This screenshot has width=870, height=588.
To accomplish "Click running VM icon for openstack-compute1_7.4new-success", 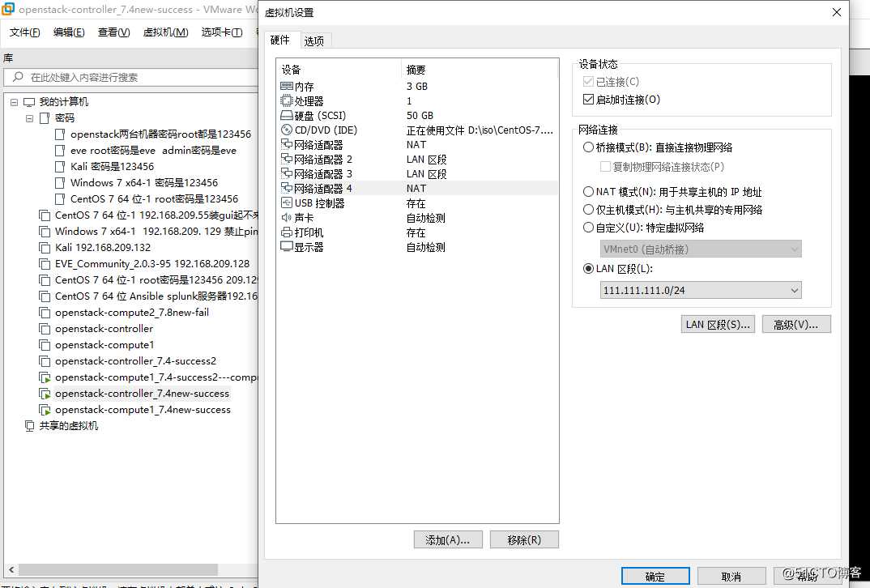I will pyautogui.click(x=45, y=410).
